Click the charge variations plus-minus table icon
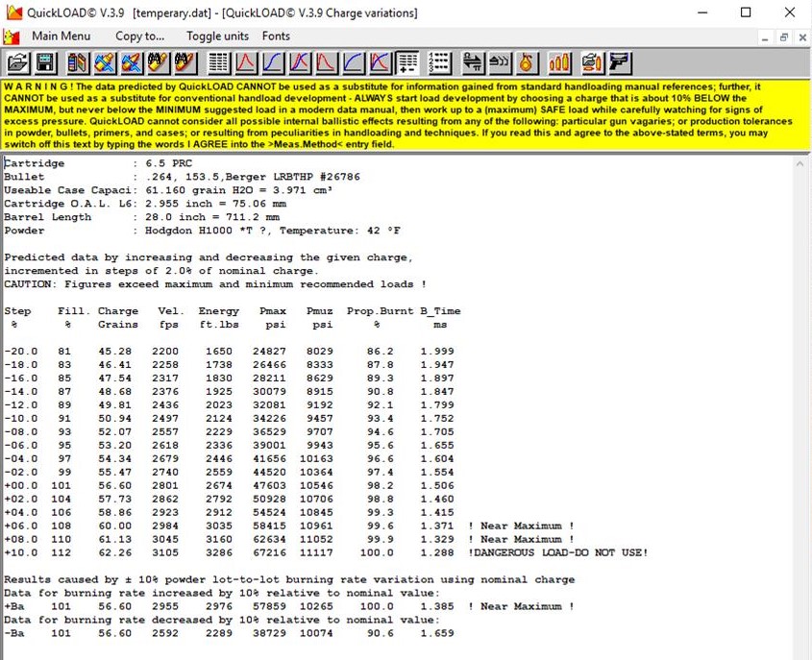The image size is (812, 660). pyautogui.click(x=407, y=63)
